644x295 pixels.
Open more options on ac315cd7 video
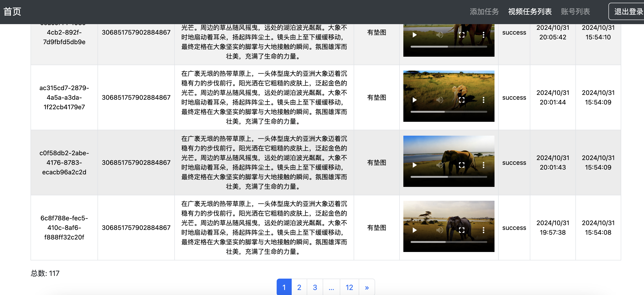click(483, 100)
